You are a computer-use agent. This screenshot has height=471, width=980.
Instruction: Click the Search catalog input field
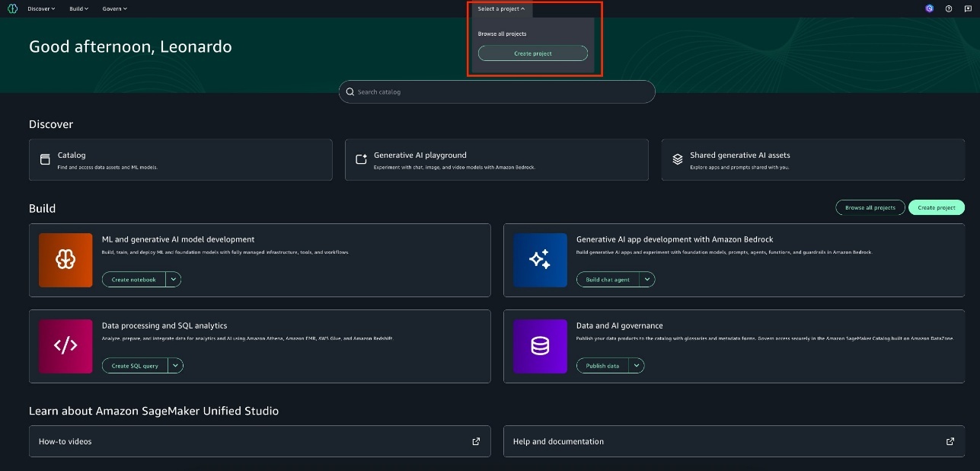497,92
